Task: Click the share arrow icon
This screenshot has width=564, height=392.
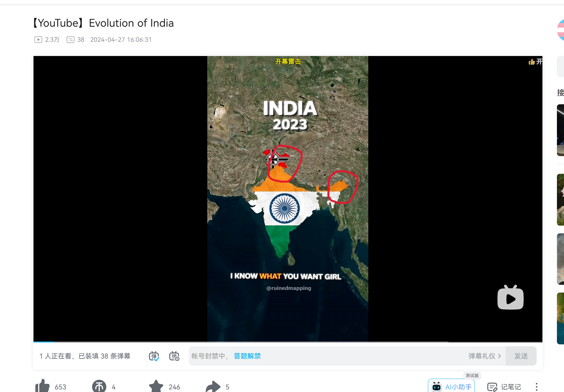Action: tap(213, 386)
